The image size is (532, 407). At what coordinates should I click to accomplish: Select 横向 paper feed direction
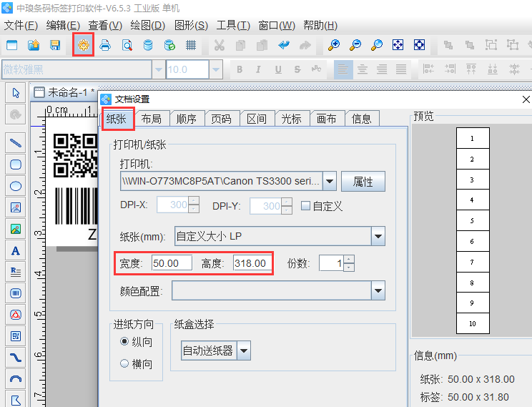124,363
